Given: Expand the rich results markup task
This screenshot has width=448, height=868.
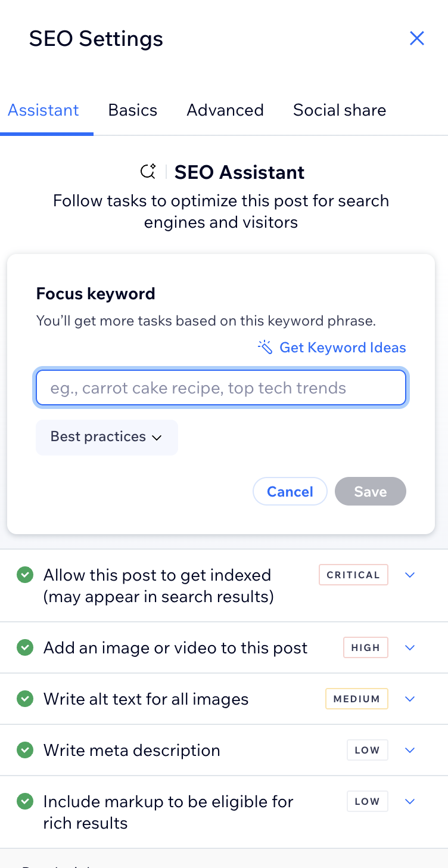Looking at the screenshot, I should pyautogui.click(x=410, y=801).
